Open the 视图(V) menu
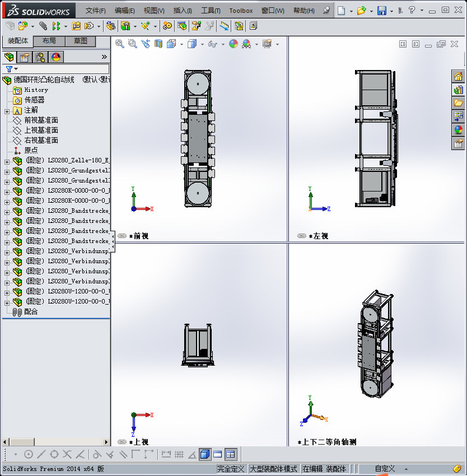The height and width of the screenshot is (476, 467). [154, 11]
